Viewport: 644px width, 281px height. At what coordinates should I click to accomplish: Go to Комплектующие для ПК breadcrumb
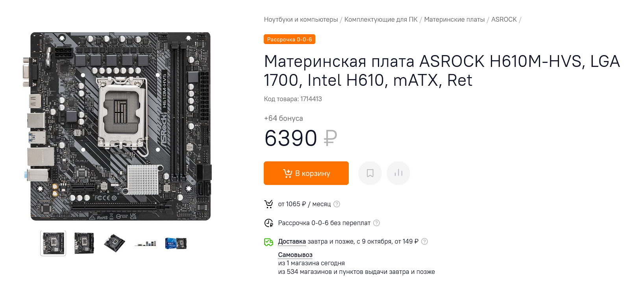[x=381, y=20]
